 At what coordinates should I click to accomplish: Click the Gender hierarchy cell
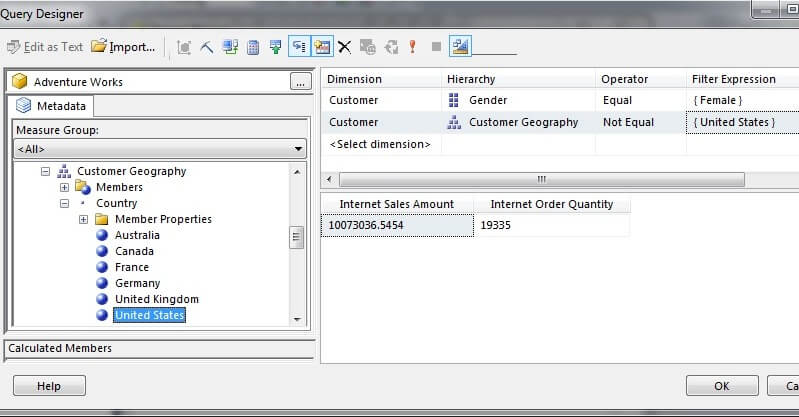click(x=518, y=100)
